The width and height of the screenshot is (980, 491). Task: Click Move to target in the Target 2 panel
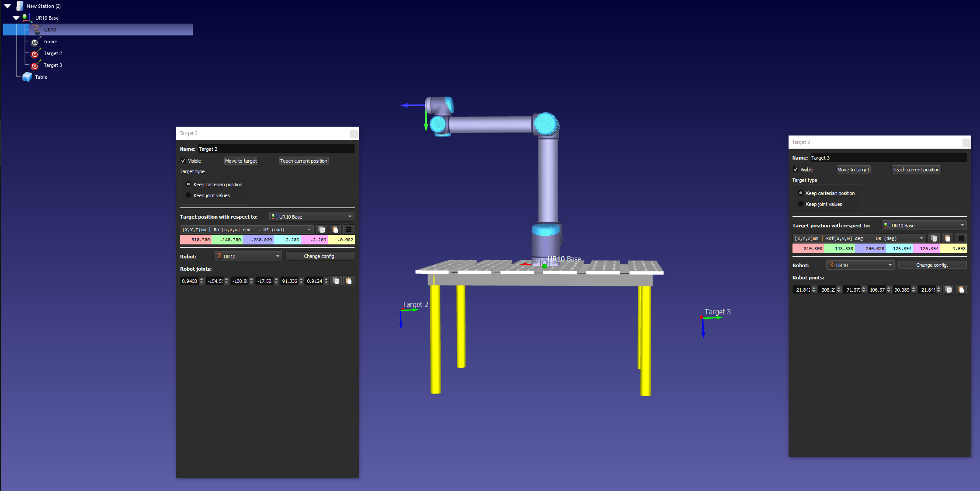pos(241,161)
